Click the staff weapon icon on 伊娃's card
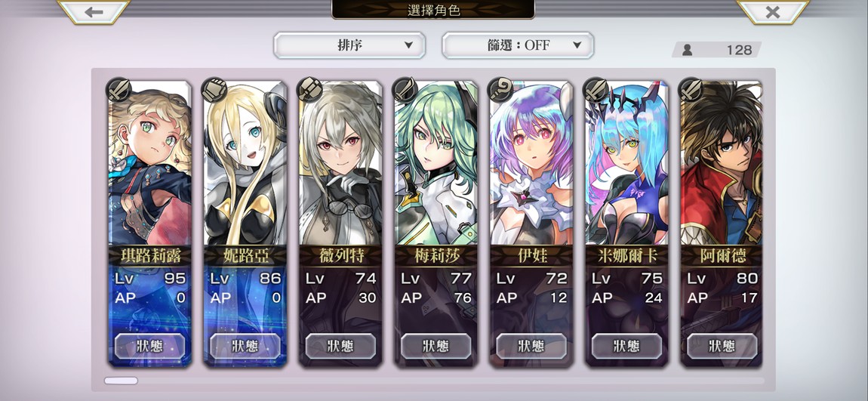This screenshot has width=868, height=401. (500, 90)
